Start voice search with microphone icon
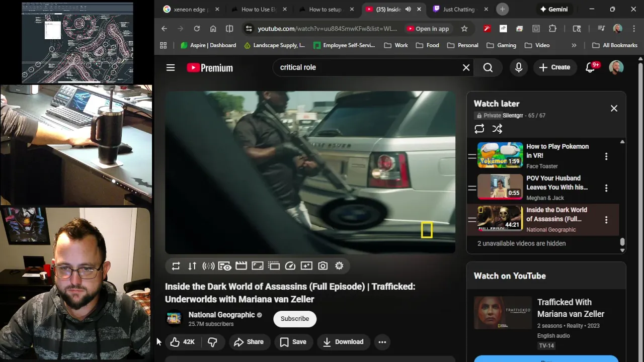 (x=519, y=67)
